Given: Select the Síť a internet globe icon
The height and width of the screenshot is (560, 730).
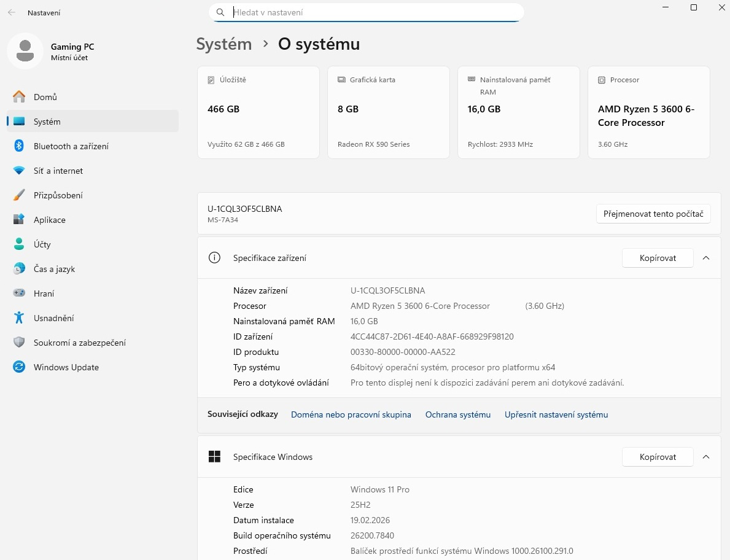Looking at the screenshot, I should point(19,170).
